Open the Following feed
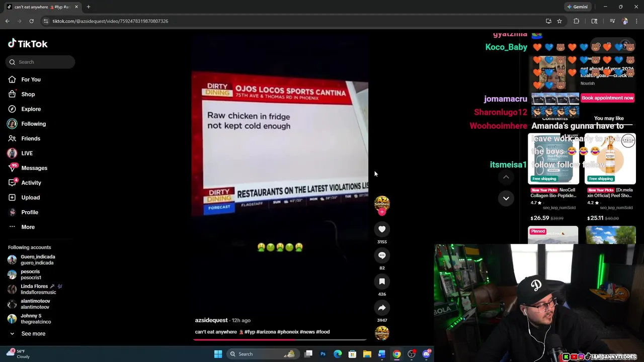This screenshot has width=644, height=362. click(33, 124)
